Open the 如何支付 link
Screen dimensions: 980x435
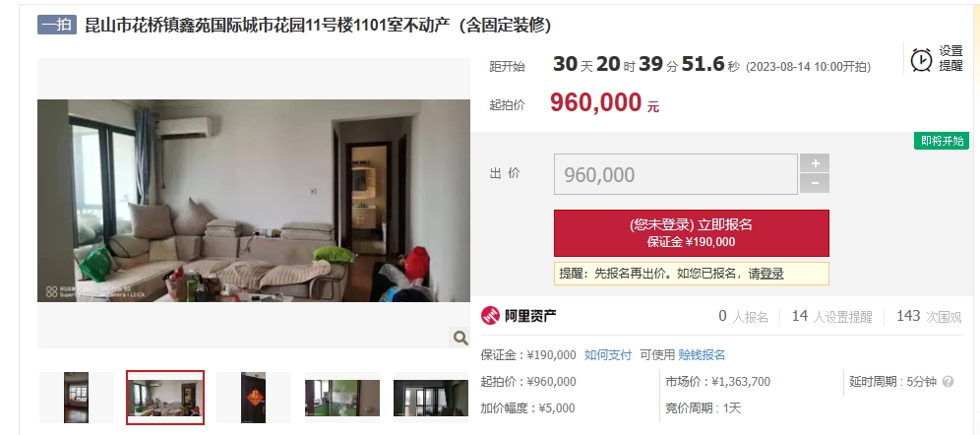607,355
